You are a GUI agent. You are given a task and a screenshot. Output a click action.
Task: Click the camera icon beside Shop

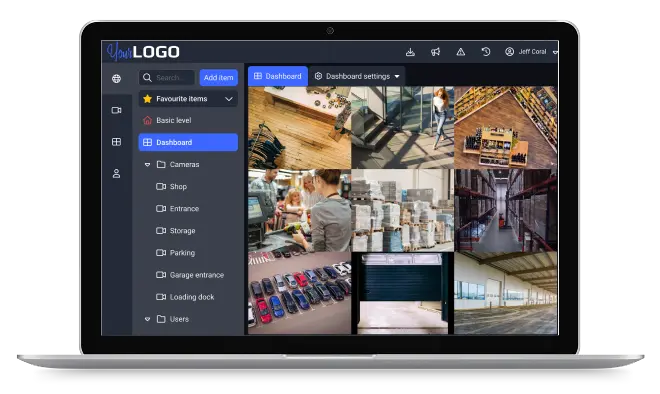tap(161, 186)
